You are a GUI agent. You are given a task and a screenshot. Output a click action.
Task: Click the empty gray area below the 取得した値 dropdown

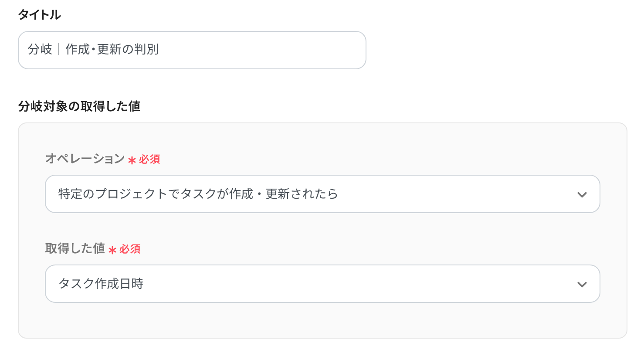coord(322,321)
